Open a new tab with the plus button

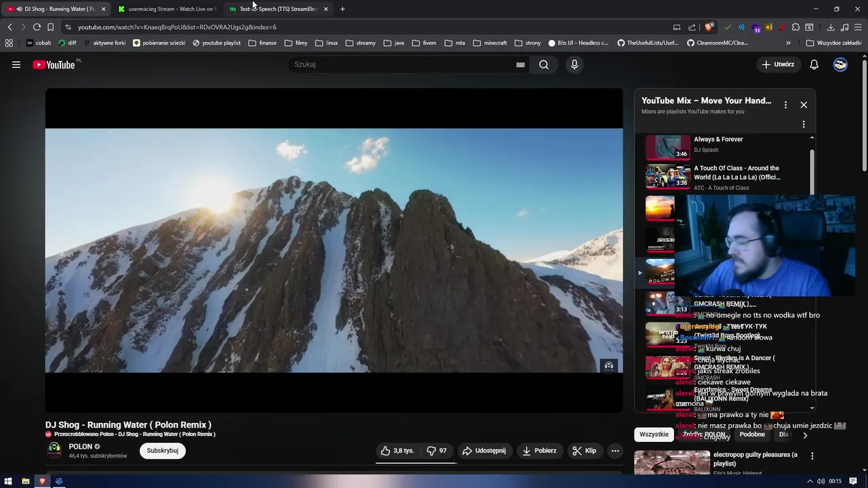point(342,9)
